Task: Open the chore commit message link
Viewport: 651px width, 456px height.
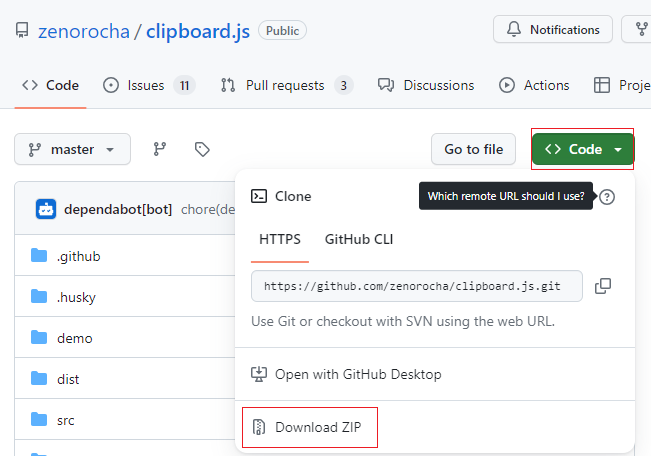Action: pos(208,209)
